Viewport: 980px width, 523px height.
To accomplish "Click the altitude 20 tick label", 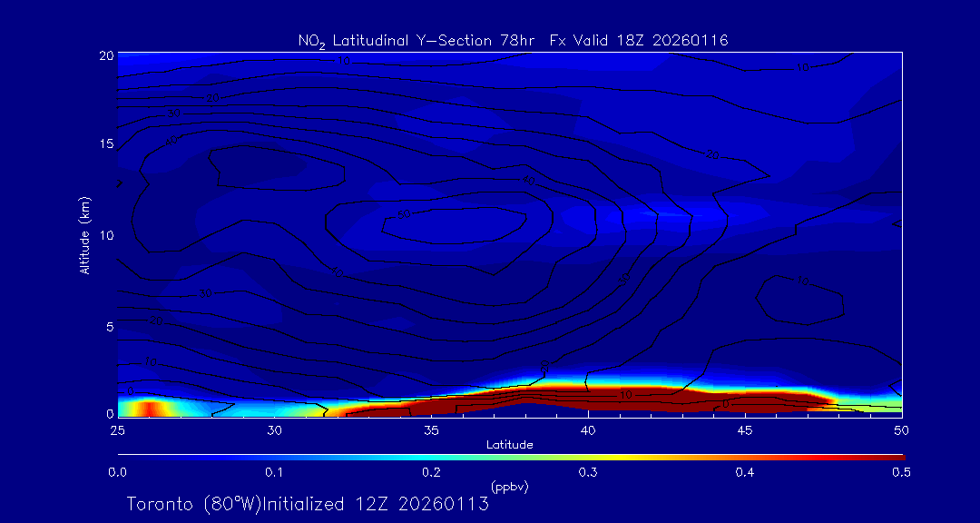I will click(x=106, y=55).
